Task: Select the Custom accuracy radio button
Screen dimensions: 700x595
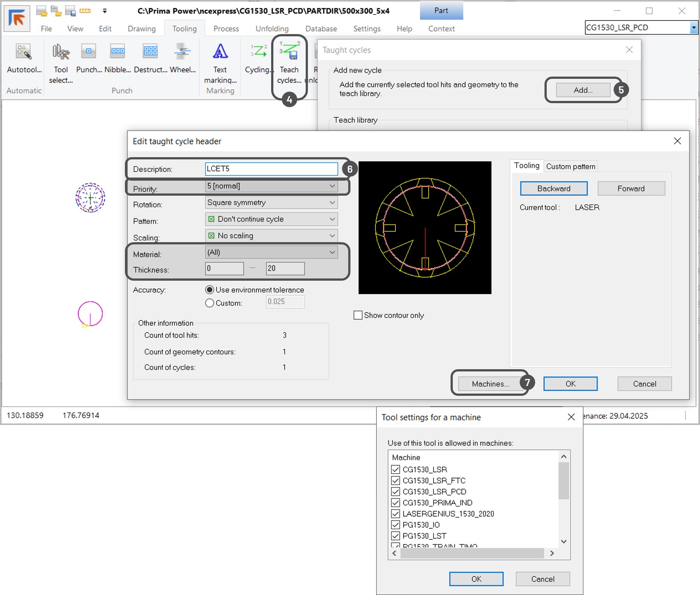Action: tap(210, 303)
